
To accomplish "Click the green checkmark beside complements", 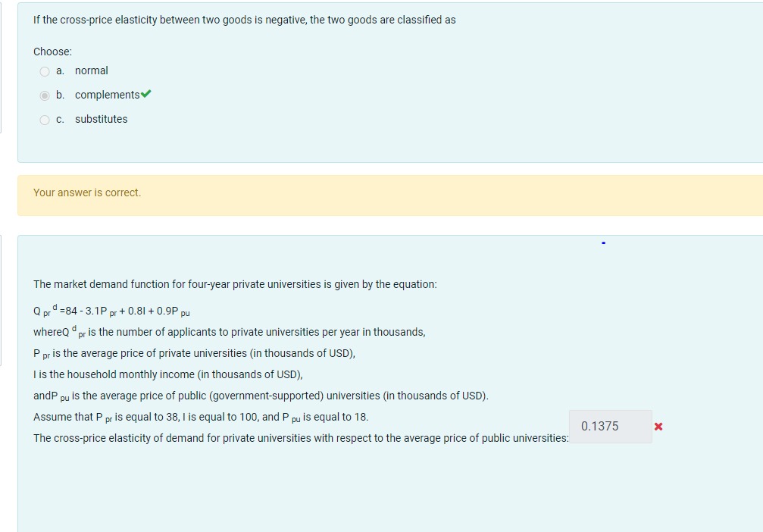I will [145, 94].
